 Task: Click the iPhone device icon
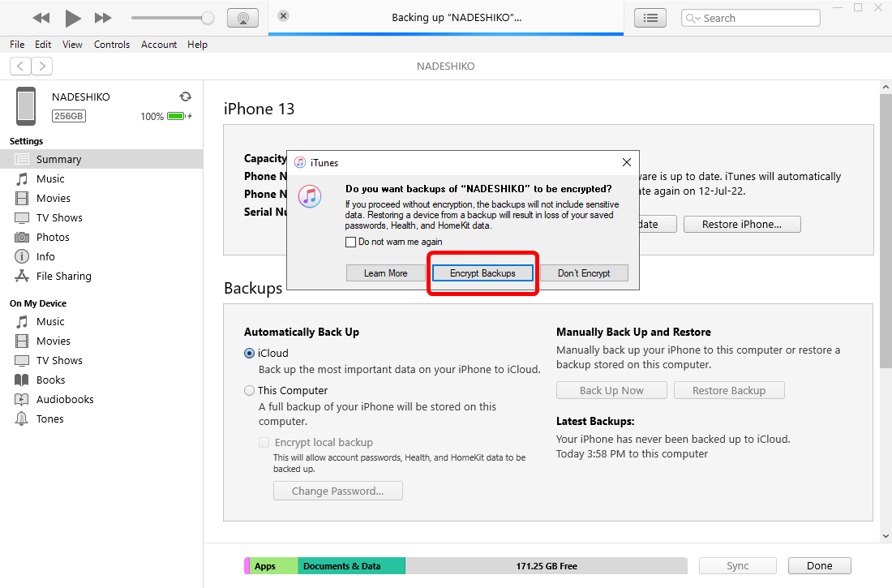click(26, 106)
